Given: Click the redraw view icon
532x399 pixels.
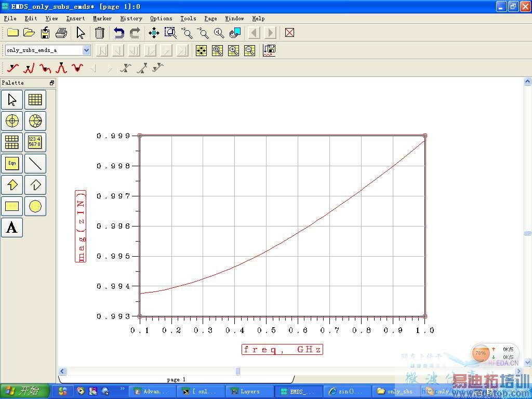Looking at the screenshot, I should tap(235, 33).
